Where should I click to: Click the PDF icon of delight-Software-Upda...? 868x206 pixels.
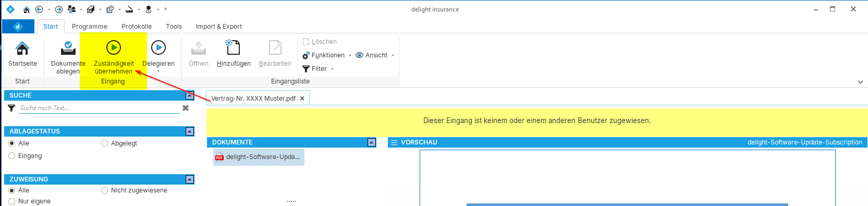(219, 157)
